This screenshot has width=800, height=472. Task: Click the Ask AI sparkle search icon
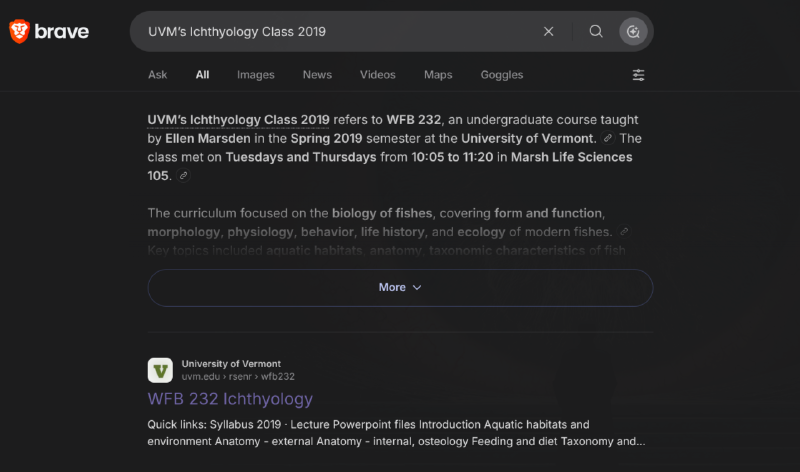pos(633,32)
